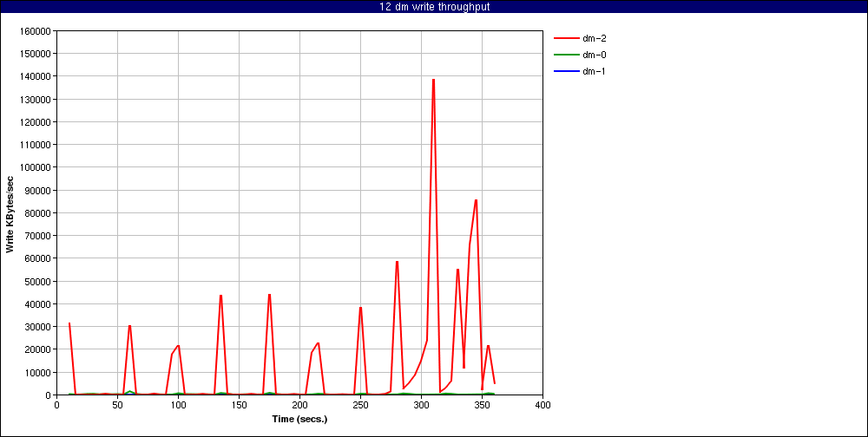Click the dm-2 peak near 58000

click(x=397, y=262)
